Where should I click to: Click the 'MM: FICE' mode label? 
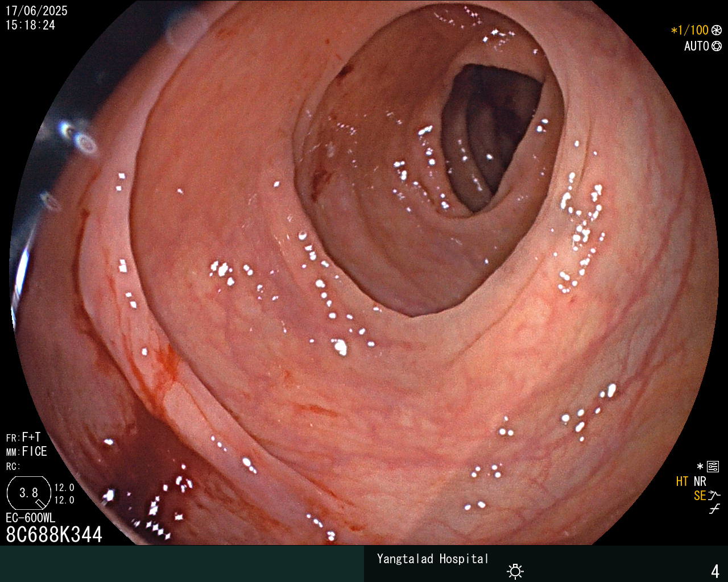(x=27, y=451)
